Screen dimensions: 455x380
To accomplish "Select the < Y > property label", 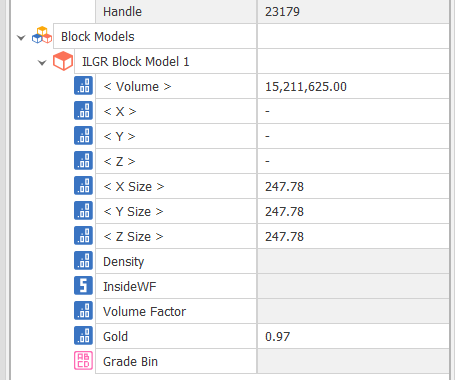I will 119,136.
